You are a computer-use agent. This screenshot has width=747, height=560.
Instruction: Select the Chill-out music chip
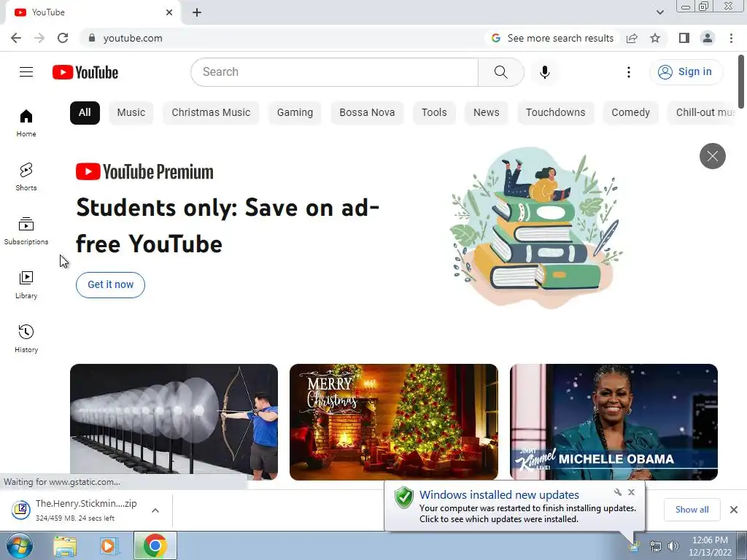703,113
